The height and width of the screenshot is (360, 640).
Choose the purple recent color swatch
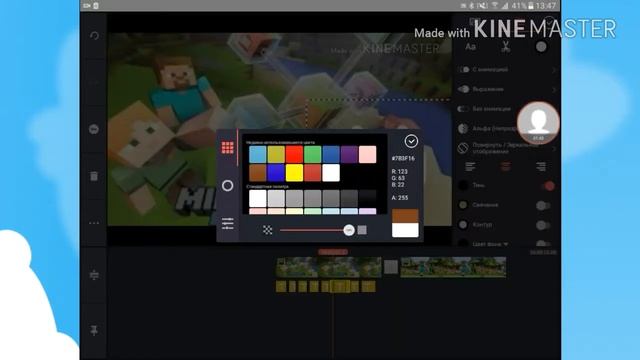click(349, 155)
